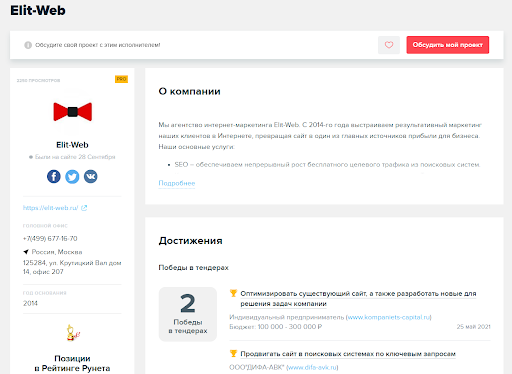512x374 pixels.
Task: Click founding year value '2014'
Action: [x=30, y=303]
